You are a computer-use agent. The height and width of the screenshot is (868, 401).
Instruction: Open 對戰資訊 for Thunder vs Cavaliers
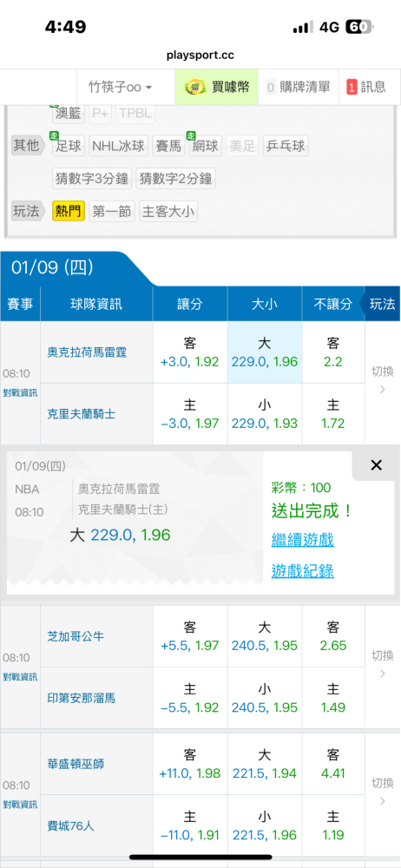[x=20, y=393]
